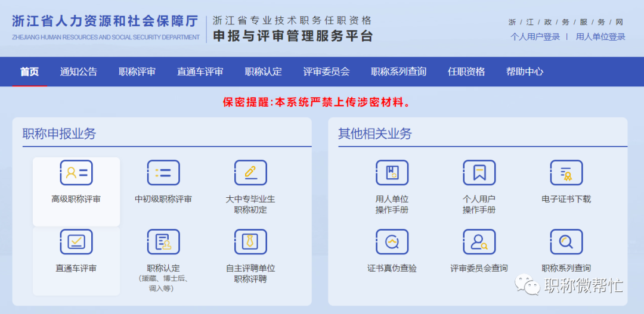
Task: Click the 职称系列查询 magnifier icon
Action: pos(566,242)
